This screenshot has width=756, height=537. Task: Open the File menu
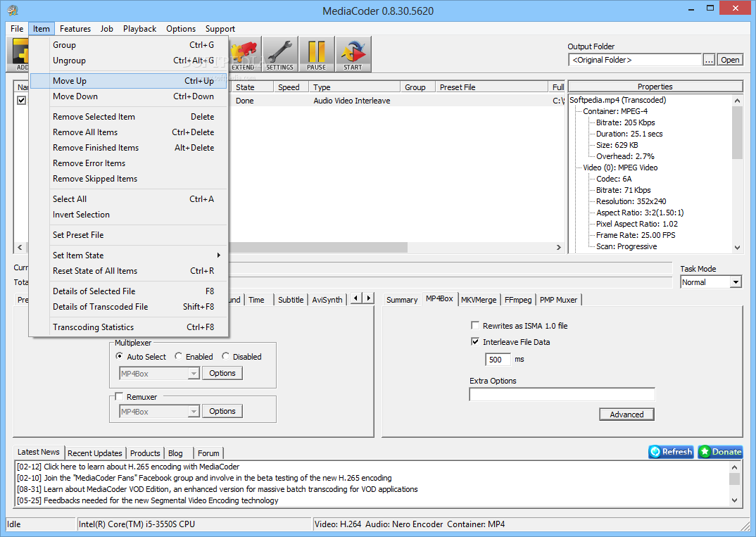17,28
